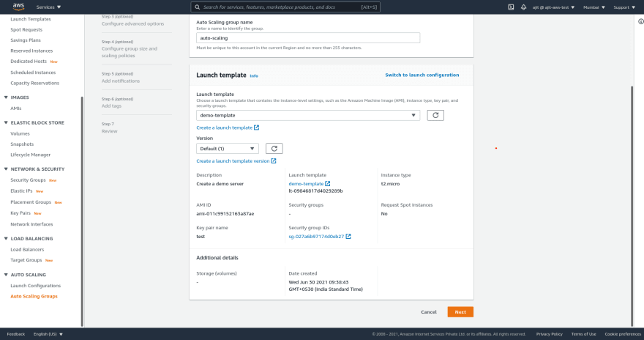Click the sidebar vertical scrollbar
This screenshot has height=340, width=644.
[x=82, y=211]
